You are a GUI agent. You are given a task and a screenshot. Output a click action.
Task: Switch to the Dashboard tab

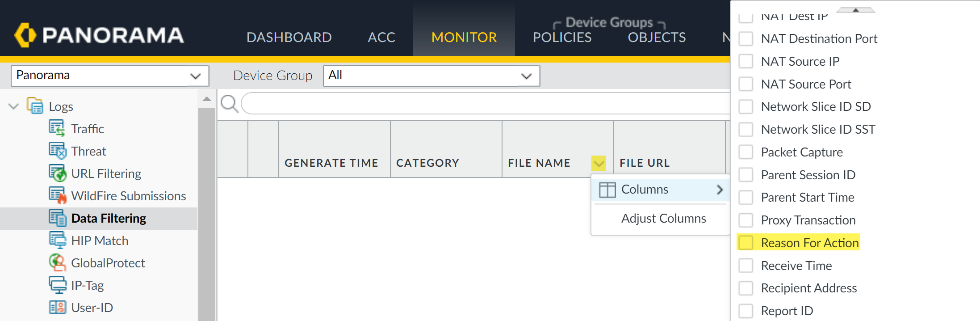pos(289,37)
